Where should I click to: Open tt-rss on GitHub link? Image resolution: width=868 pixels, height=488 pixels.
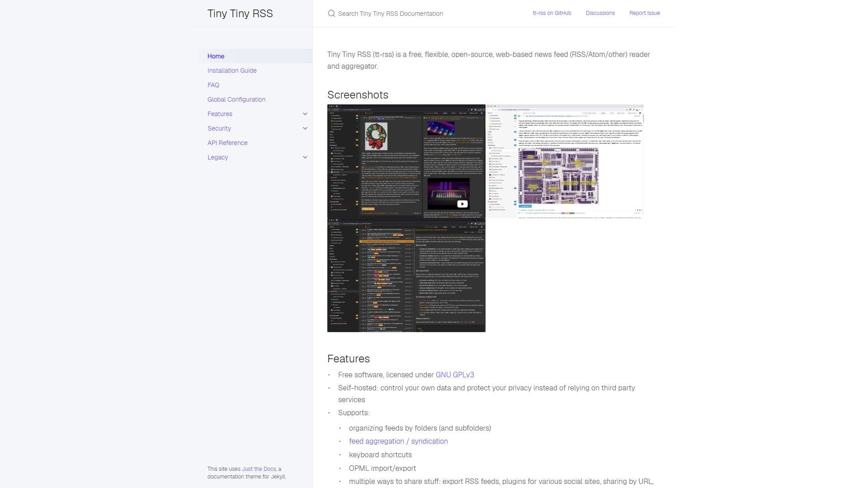[x=552, y=13]
